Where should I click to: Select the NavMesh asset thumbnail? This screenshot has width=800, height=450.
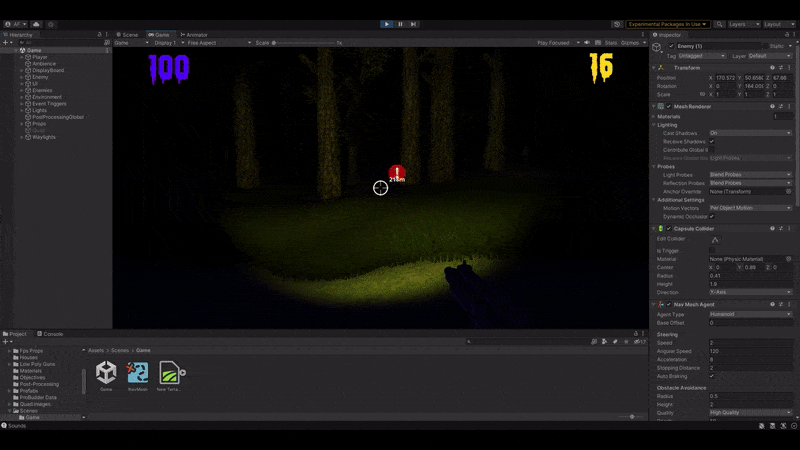pyautogui.click(x=138, y=372)
